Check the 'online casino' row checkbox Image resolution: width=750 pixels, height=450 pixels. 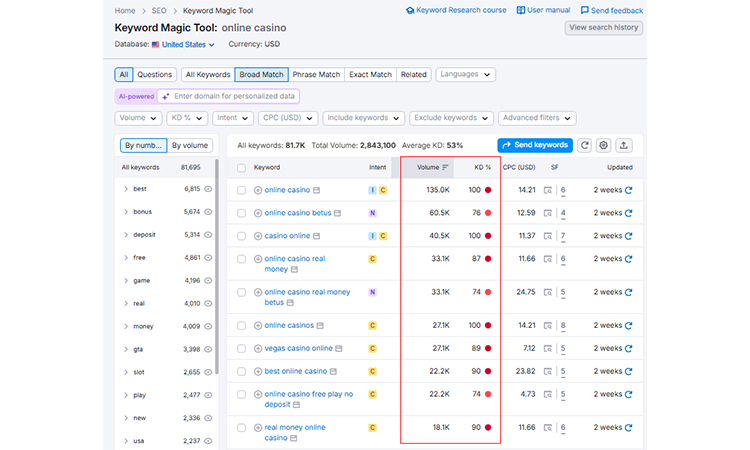coord(242,190)
